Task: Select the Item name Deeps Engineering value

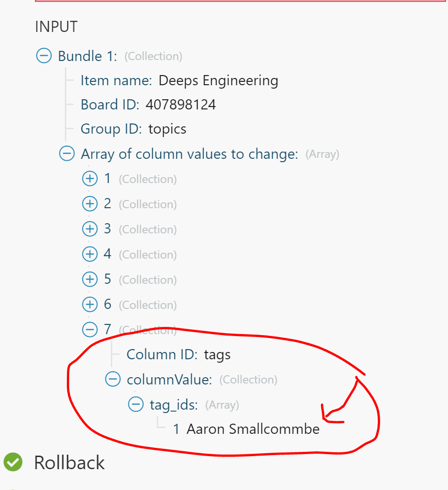Action: (218, 81)
